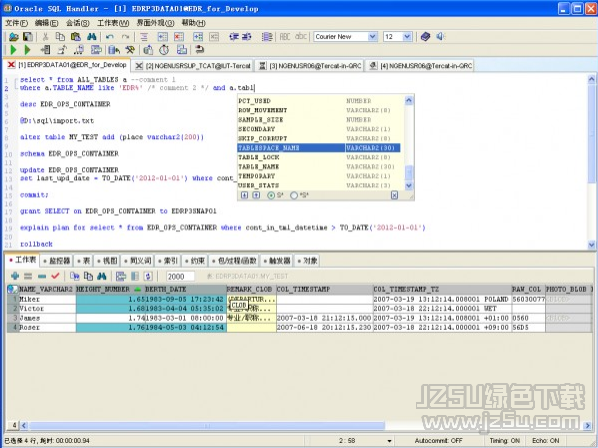
Task: Click the first green run arrow
Action: 13,50
